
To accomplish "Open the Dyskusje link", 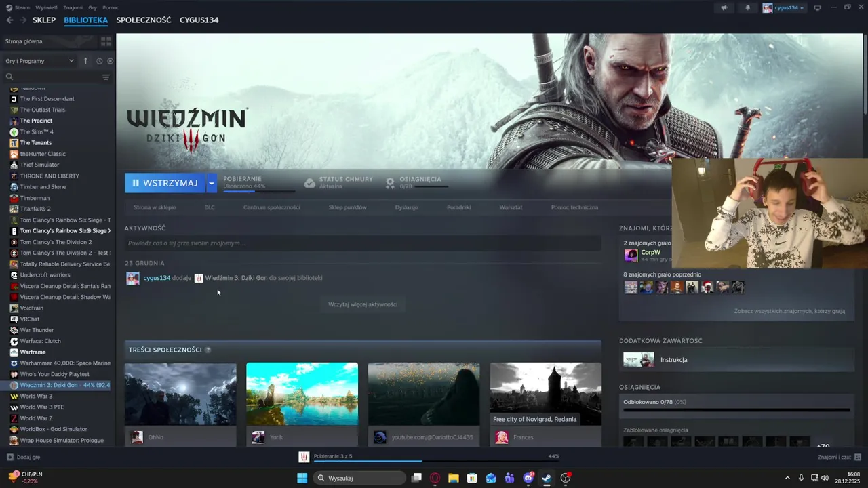I will (406, 207).
